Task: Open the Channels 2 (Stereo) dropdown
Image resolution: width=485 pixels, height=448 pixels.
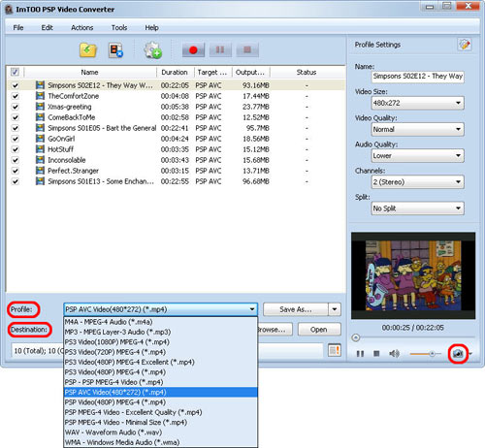Action: click(418, 182)
